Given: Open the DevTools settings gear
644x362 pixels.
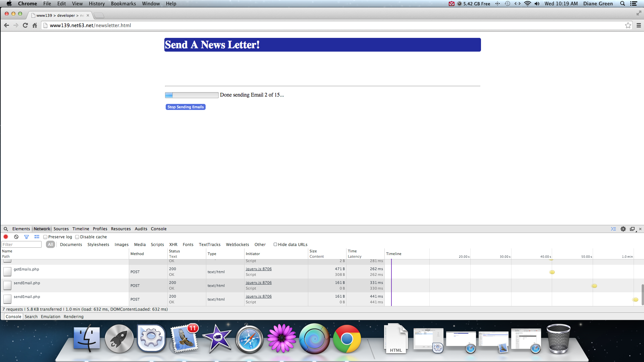Looking at the screenshot, I should click(623, 229).
